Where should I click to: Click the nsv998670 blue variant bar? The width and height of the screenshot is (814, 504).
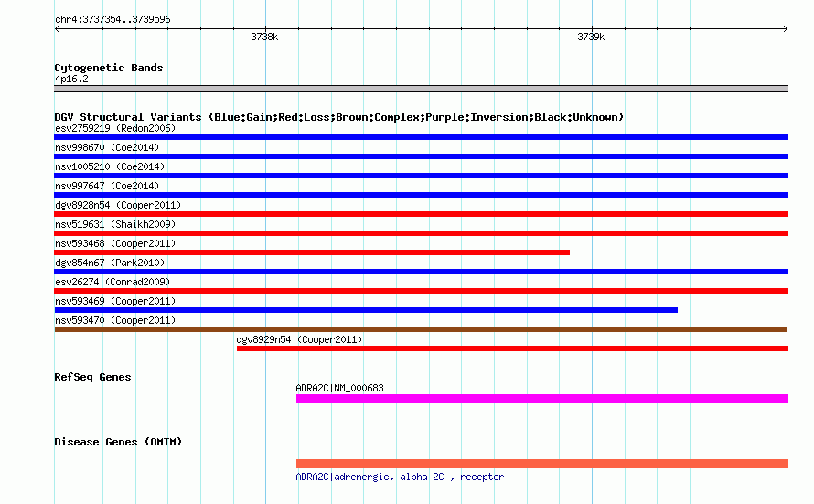point(421,156)
